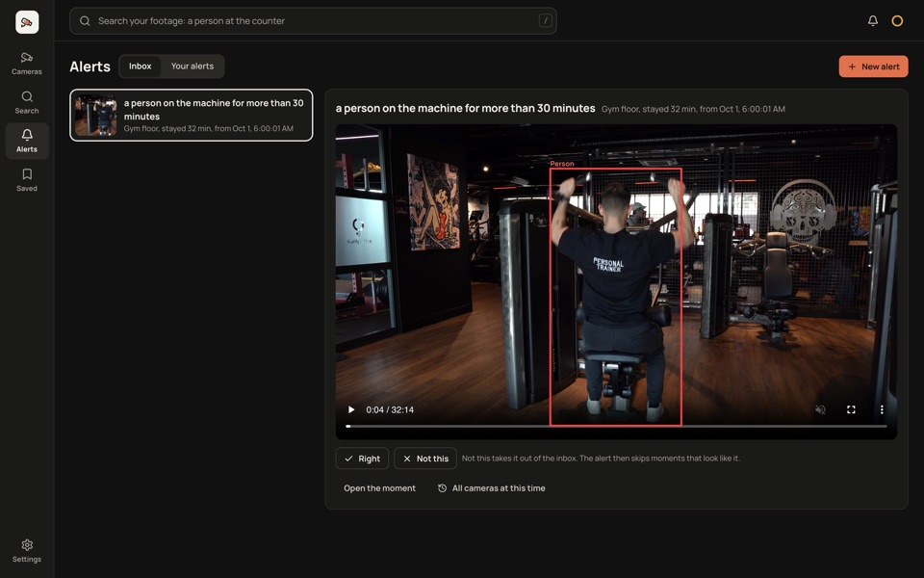View All cameras at this time
The height and width of the screenshot is (578, 924).
492,487
